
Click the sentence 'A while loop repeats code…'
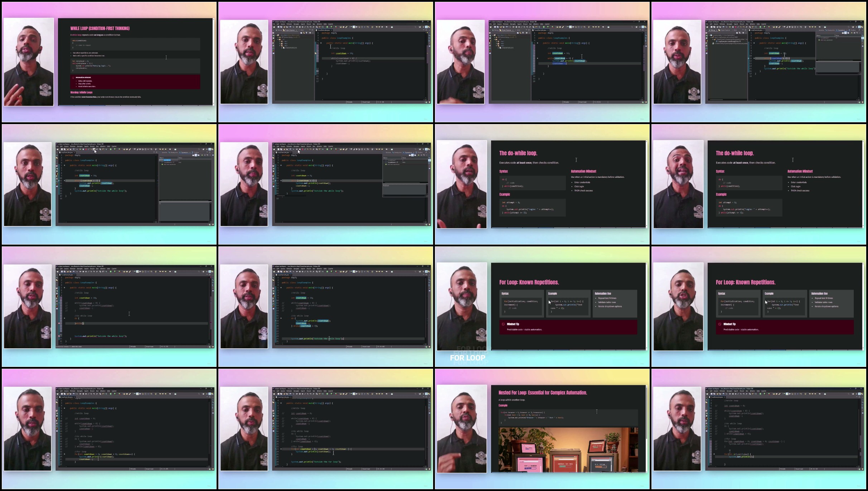95,35
